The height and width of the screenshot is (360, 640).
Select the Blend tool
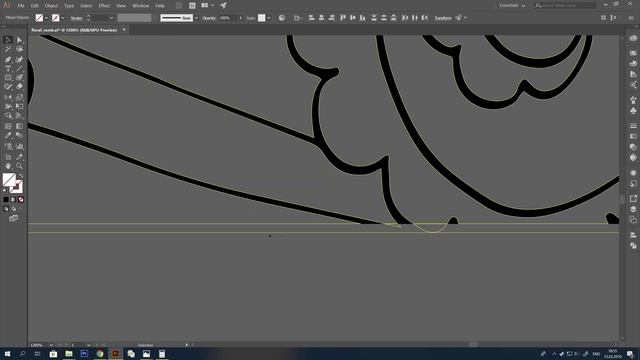[x=19, y=136]
